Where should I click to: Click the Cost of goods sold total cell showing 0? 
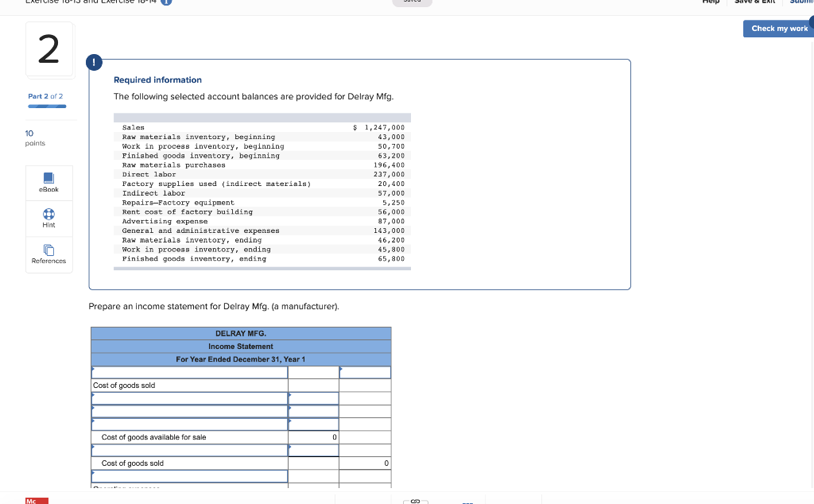point(365,463)
